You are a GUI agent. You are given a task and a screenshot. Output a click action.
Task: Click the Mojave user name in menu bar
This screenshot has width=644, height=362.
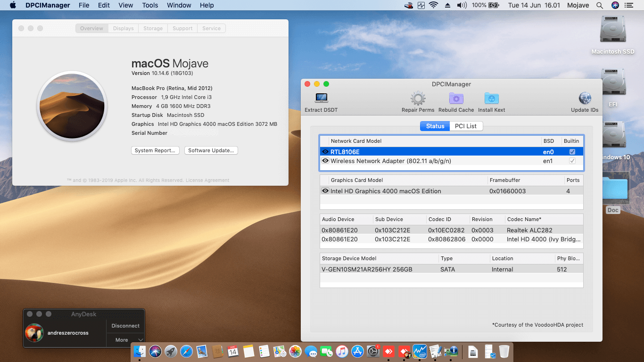pyautogui.click(x=578, y=5)
